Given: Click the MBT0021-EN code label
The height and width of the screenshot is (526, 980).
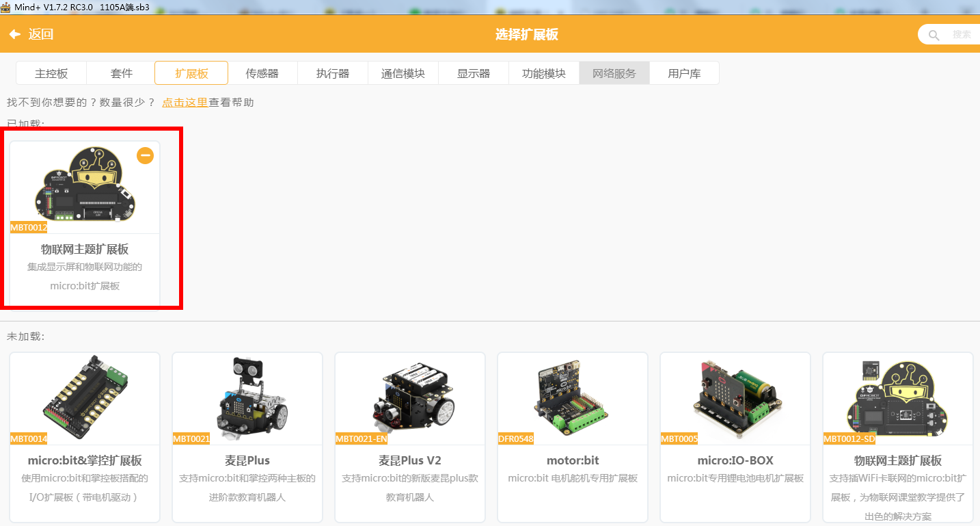Looking at the screenshot, I should click(362, 438).
